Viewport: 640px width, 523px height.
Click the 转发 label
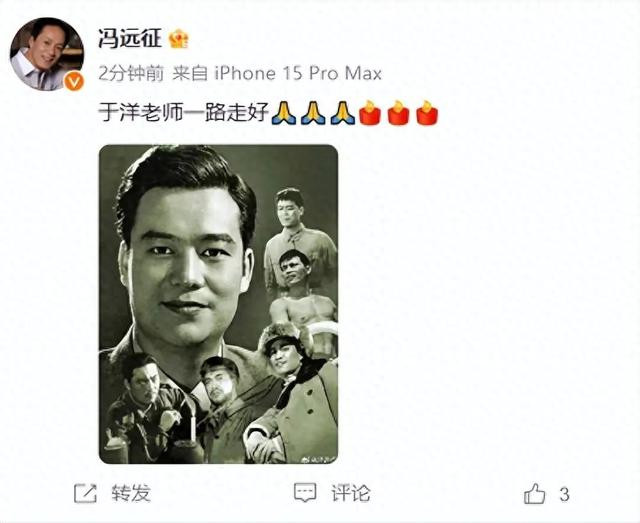pos(131,493)
